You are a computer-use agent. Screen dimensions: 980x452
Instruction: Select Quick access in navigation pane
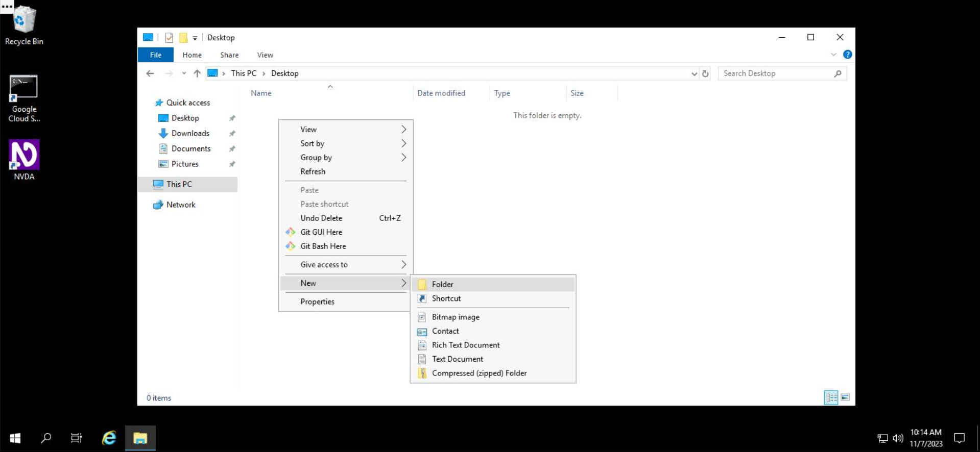(x=188, y=103)
